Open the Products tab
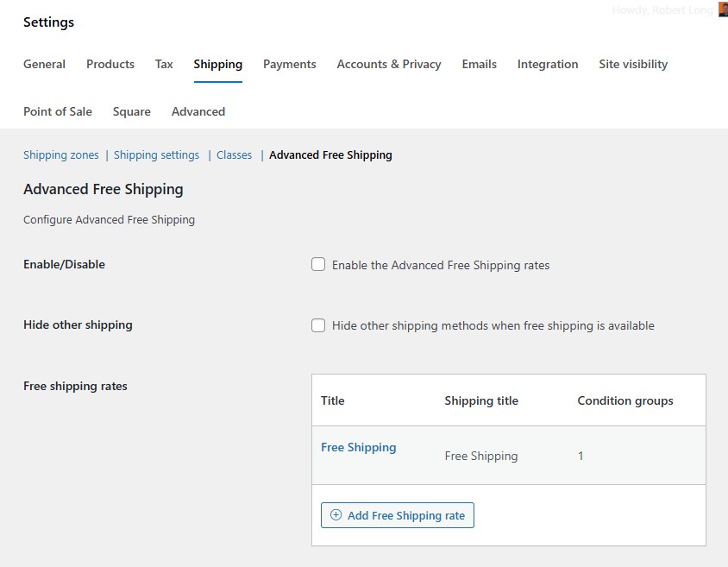This screenshot has width=728, height=567. 110,64
